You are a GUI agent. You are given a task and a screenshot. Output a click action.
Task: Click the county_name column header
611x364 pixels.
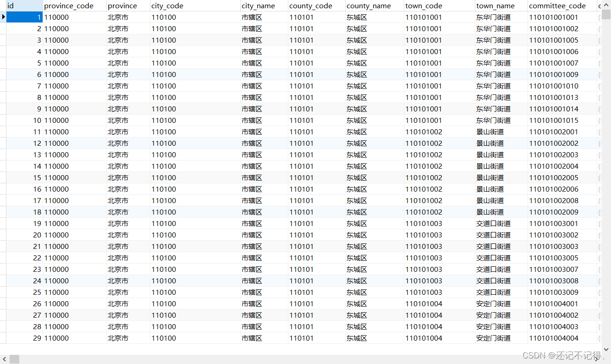[x=374, y=6]
